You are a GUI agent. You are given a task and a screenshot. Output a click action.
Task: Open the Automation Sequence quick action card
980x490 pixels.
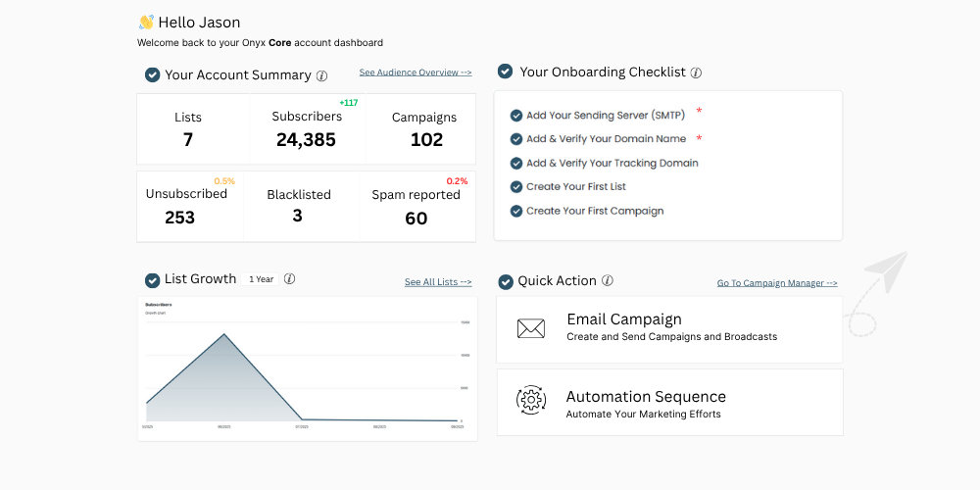[669, 403]
